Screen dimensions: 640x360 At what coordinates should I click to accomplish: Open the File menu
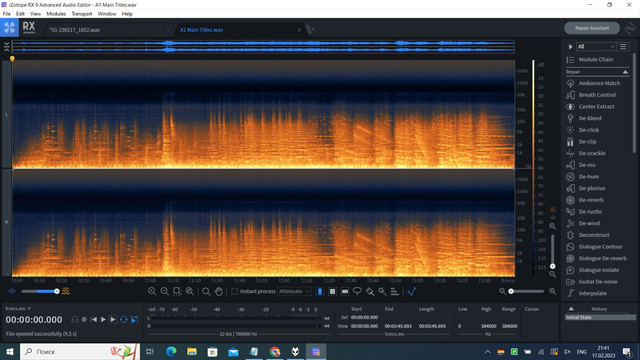7,14
